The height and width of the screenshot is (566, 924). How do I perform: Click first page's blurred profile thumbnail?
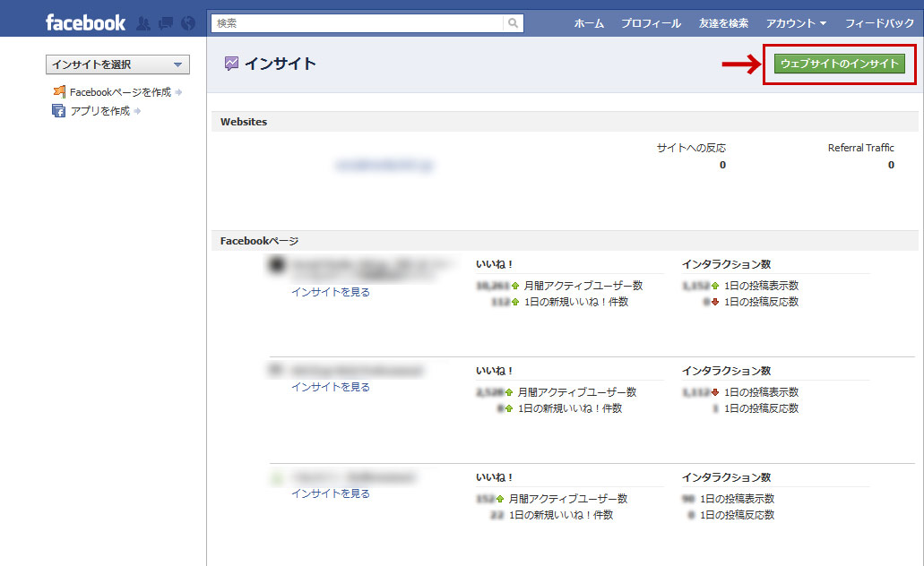coord(276,265)
